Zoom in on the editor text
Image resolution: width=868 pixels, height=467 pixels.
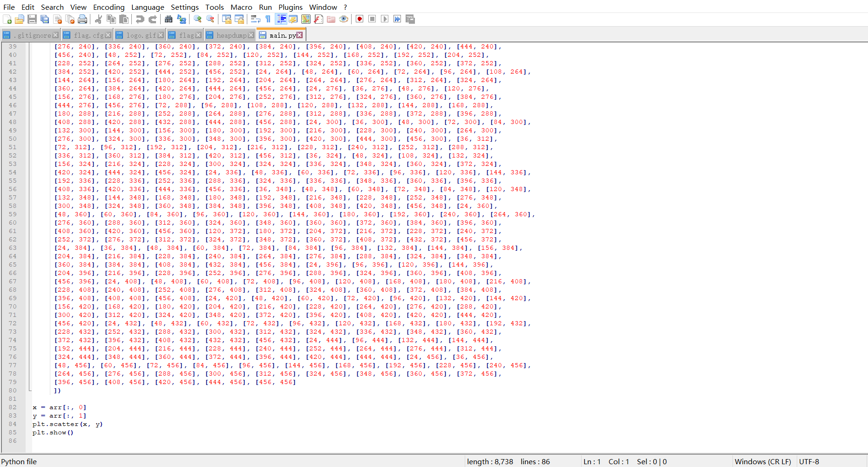pos(197,19)
